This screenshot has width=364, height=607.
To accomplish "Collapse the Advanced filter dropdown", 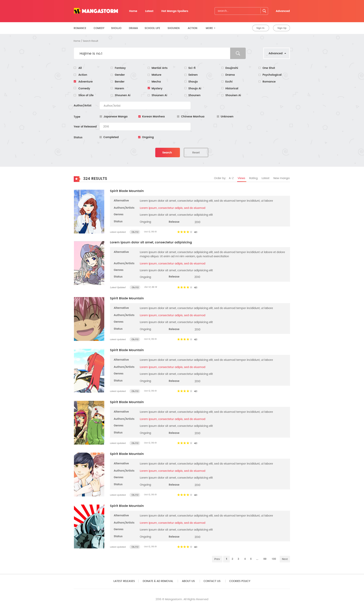I will coord(276,53).
